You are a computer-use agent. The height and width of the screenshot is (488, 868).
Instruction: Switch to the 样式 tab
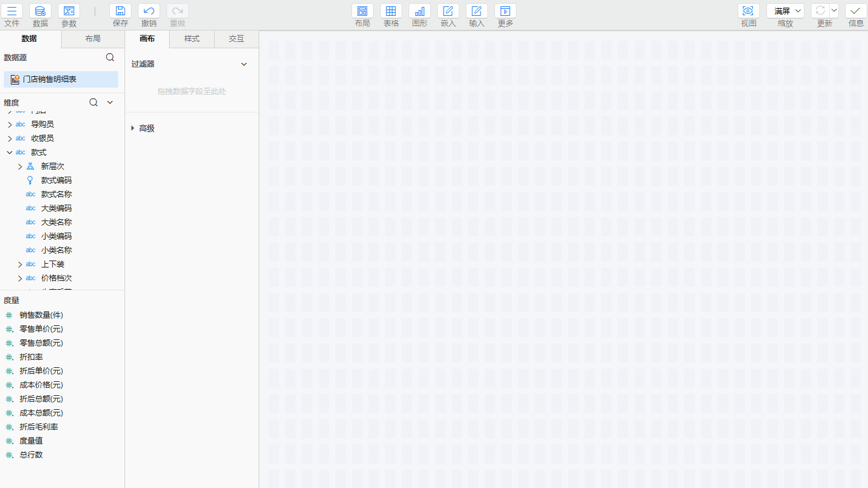pos(192,39)
